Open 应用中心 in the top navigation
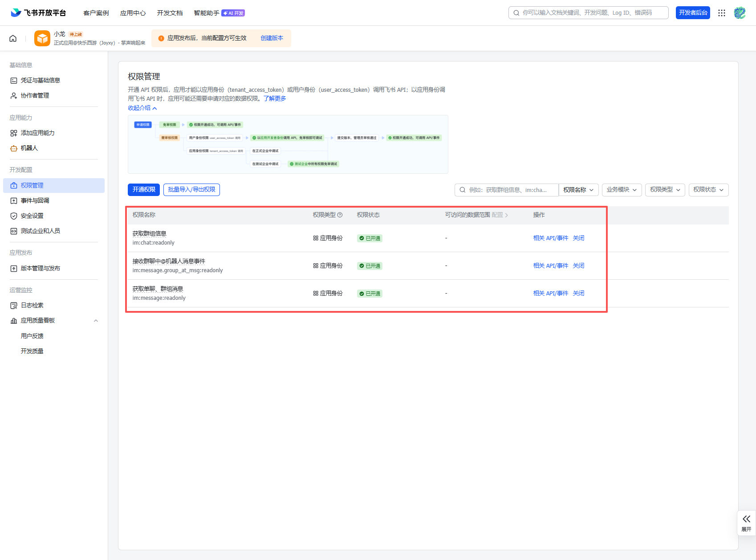Image resolution: width=756 pixels, height=560 pixels. click(x=133, y=13)
